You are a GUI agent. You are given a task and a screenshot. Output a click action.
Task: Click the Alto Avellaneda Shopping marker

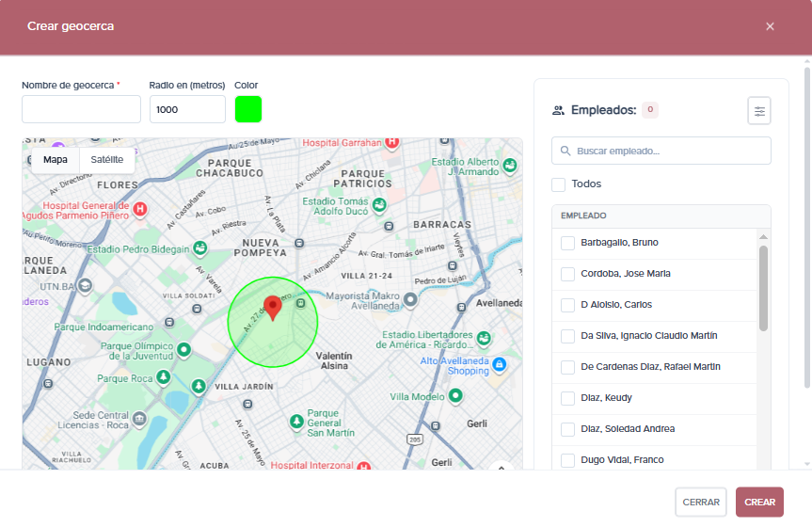point(500,364)
